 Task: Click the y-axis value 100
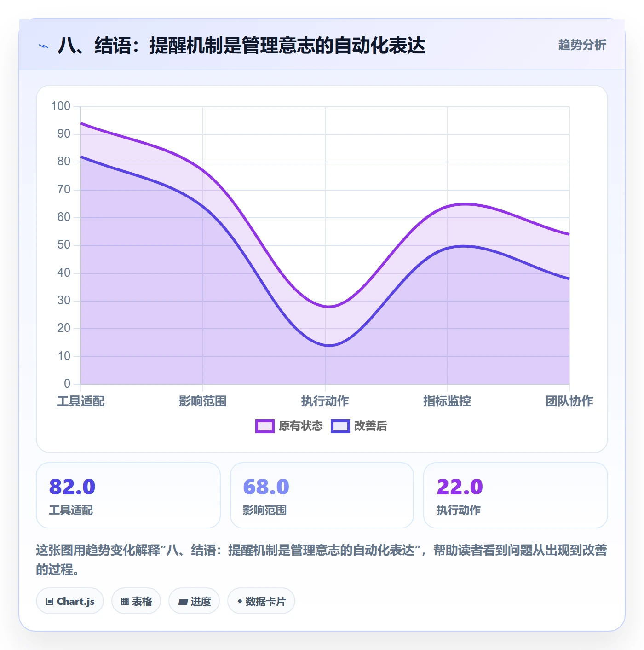click(x=61, y=106)
